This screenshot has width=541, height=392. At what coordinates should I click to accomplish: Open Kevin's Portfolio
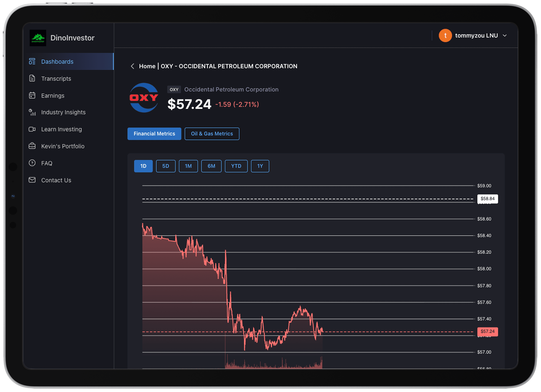(x=68, y=146)
